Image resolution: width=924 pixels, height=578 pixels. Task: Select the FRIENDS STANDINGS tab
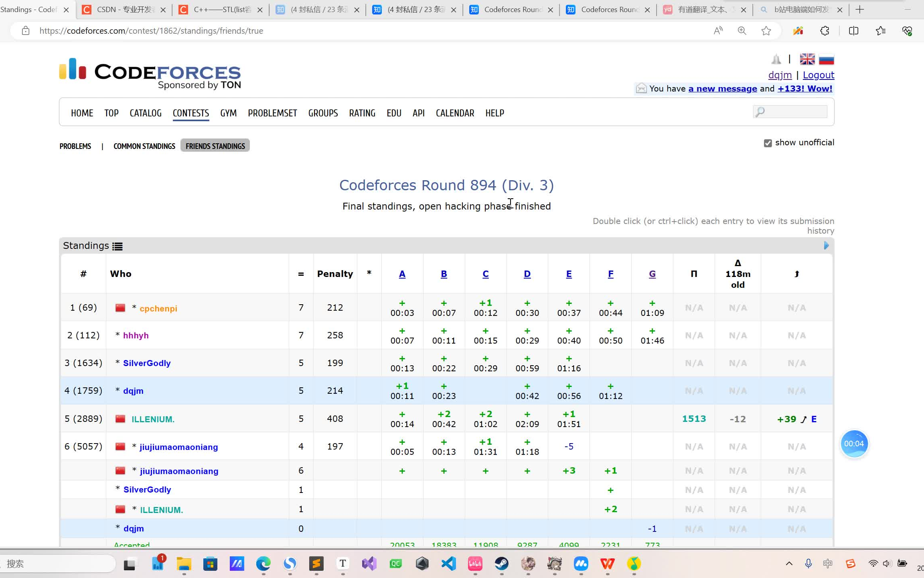[x=215, y=146]
